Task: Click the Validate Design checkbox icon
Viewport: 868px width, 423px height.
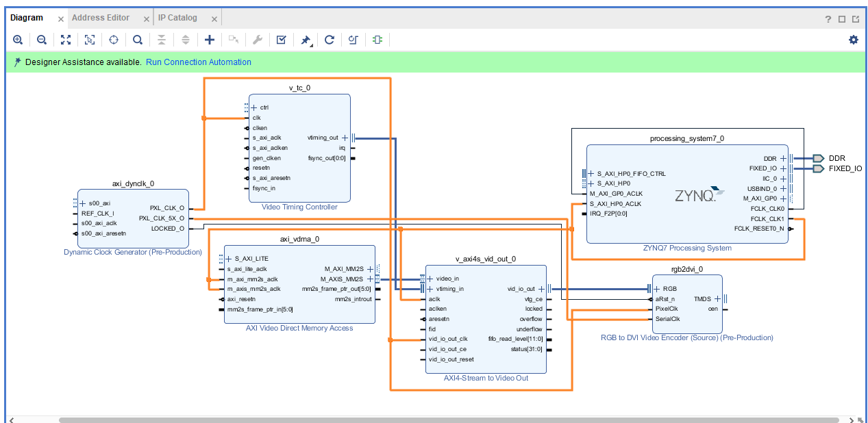Action: click(x=282, y=40)
